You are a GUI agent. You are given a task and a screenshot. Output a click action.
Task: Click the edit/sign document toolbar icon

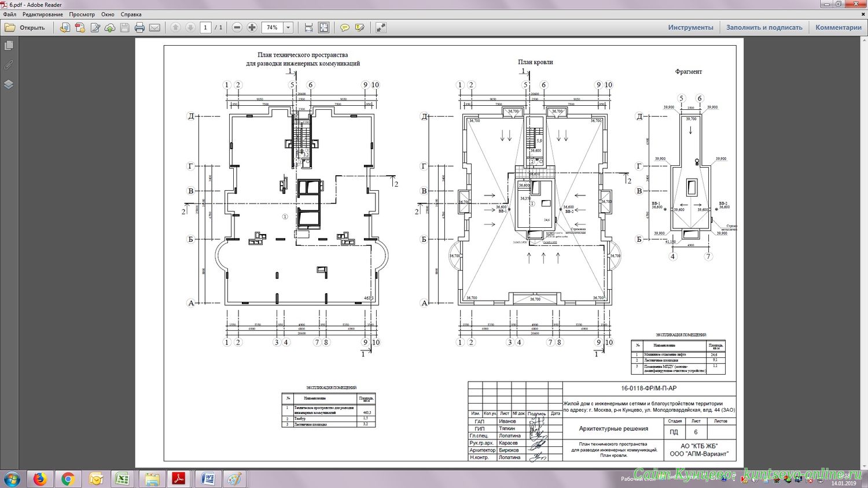95,27
